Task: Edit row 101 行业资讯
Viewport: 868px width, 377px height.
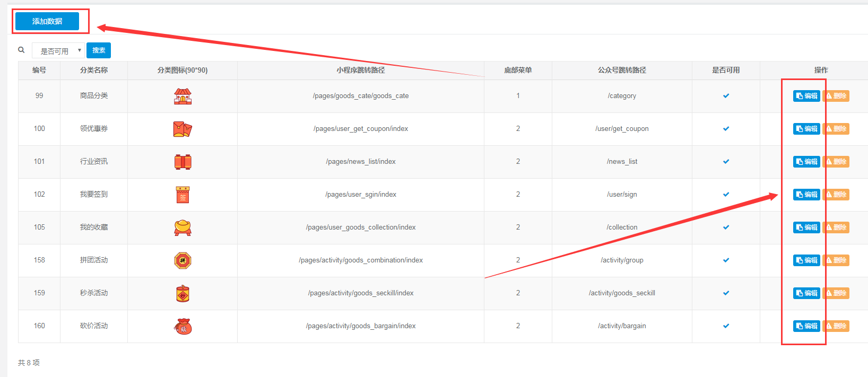Action: click(x=806, y=162)
